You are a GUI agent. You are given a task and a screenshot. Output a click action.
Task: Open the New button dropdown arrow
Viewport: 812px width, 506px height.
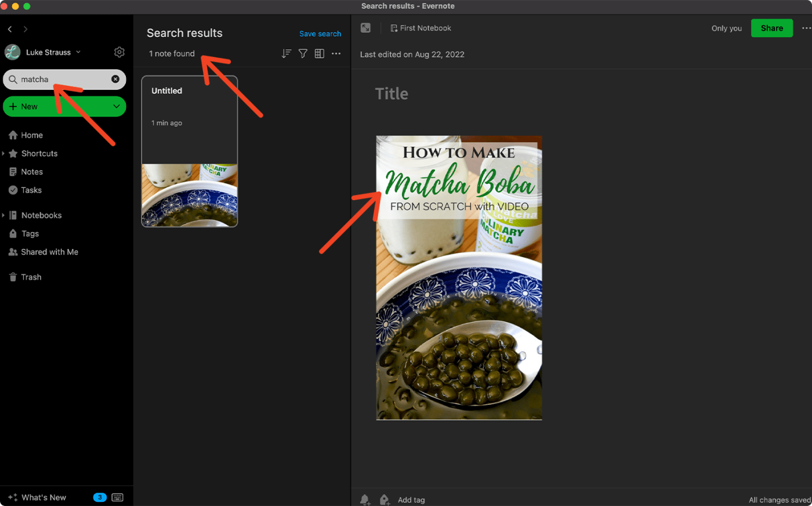click(117, 106)
